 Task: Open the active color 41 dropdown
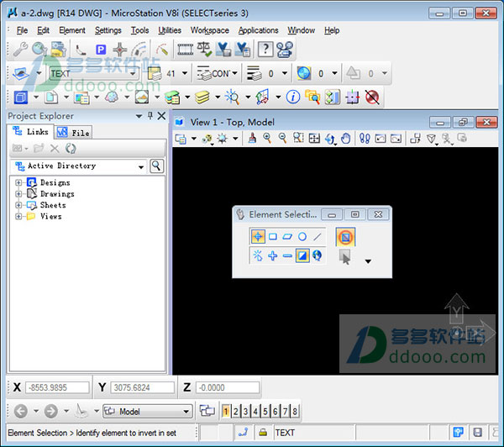pyautogui.click(x=185, y=74)
